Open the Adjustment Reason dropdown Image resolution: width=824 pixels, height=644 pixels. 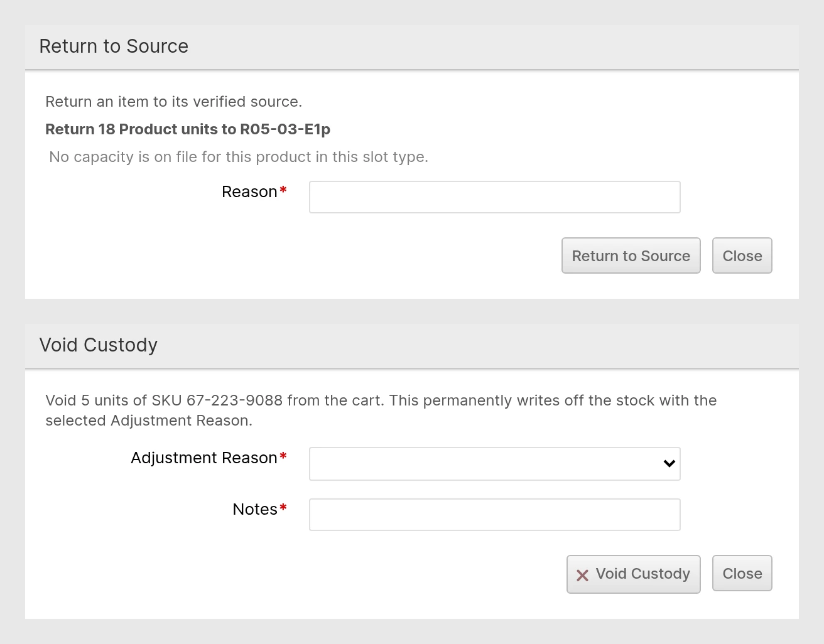pos(494,464)
